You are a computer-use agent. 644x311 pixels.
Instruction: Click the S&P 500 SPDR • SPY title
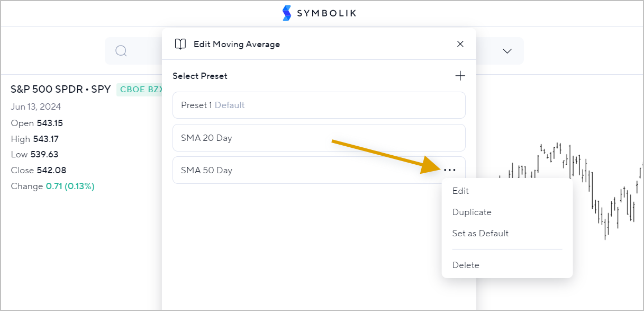60,89
